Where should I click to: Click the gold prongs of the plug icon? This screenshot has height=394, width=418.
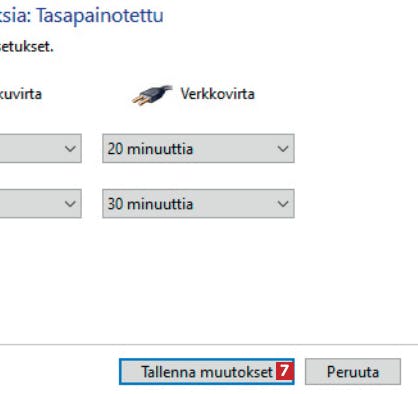(x=140, y=100)
